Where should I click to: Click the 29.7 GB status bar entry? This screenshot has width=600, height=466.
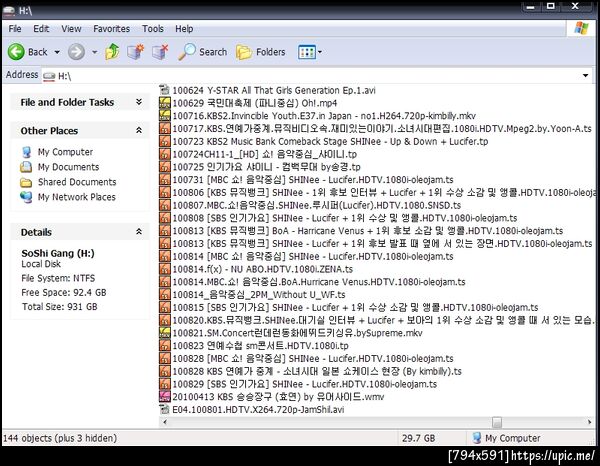418,438
